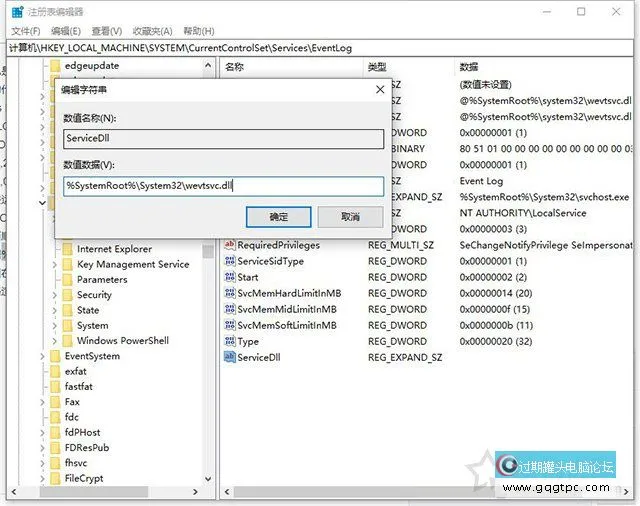Open the 帮助(H) menu
This screenshot has height=506, width=640.
click(x=198, y=31)
